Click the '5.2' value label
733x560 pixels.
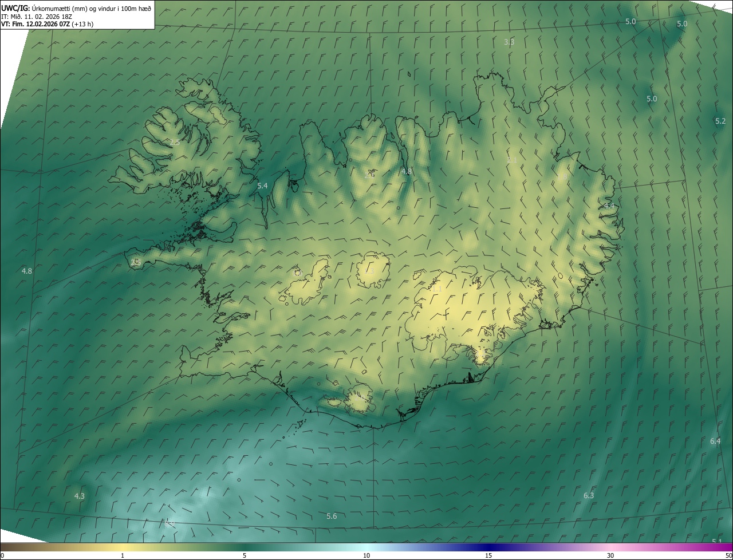(720, 121)
